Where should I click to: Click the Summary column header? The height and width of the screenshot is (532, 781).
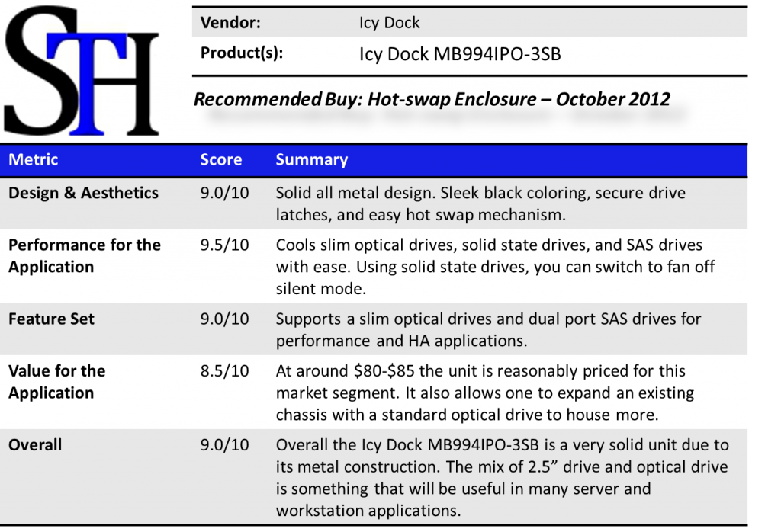(311, 160)
